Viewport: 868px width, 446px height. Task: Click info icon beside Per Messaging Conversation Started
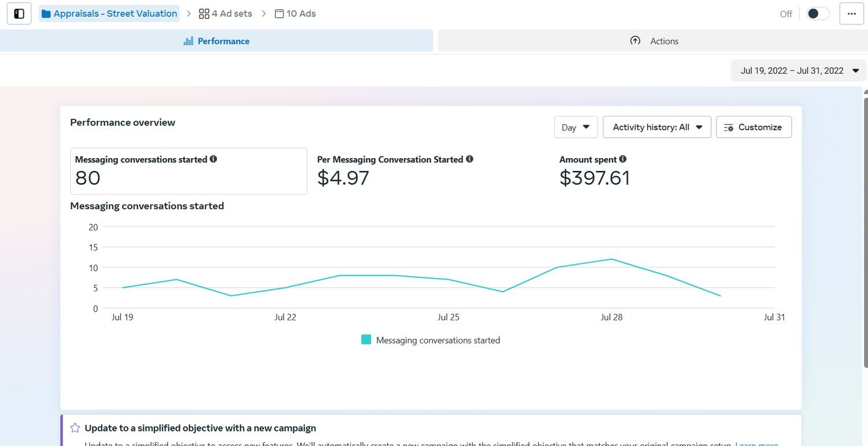469,159
